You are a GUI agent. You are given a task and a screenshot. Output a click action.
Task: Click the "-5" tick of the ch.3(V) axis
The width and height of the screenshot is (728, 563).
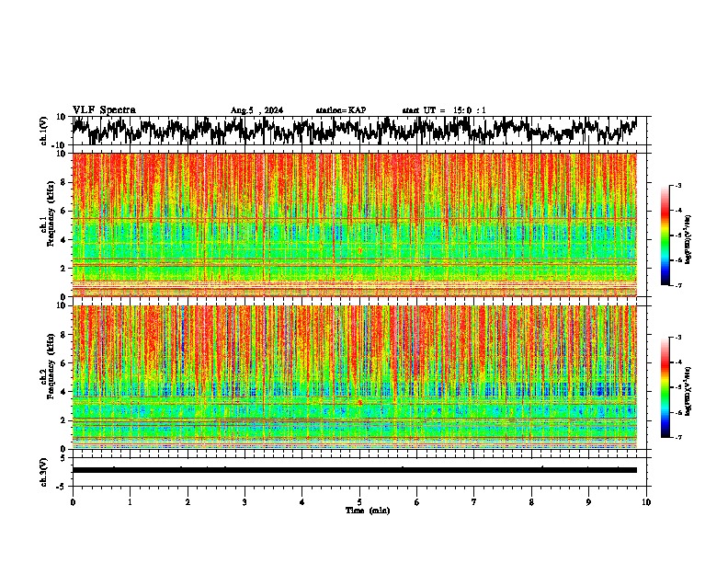point(63,487)
